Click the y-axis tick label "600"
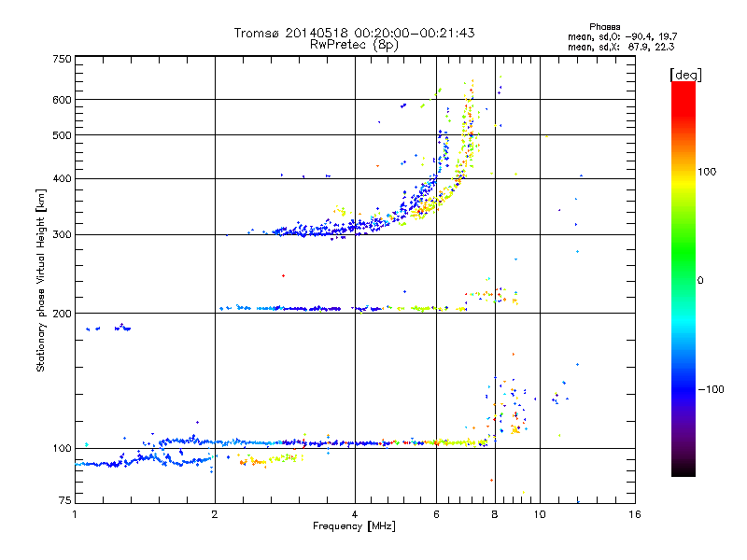This screenshot has height=560, width=747. [62, 100]
